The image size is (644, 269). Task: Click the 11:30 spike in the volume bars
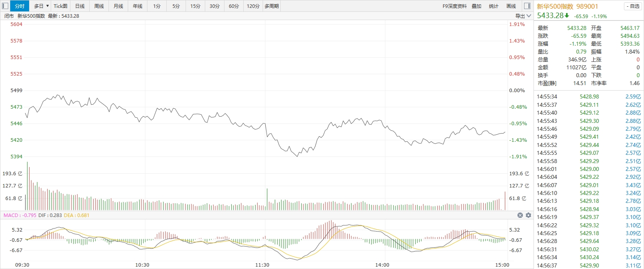(267, 199)
